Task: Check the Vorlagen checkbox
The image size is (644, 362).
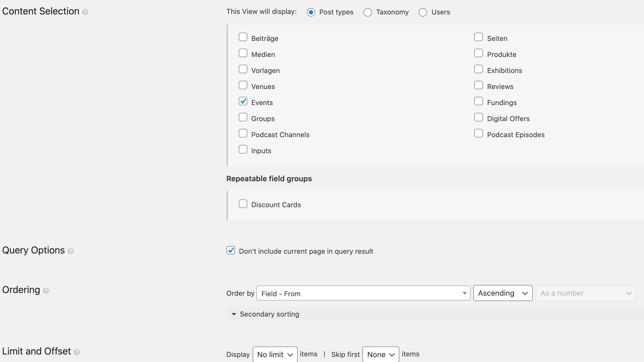Action: (243, 69)
